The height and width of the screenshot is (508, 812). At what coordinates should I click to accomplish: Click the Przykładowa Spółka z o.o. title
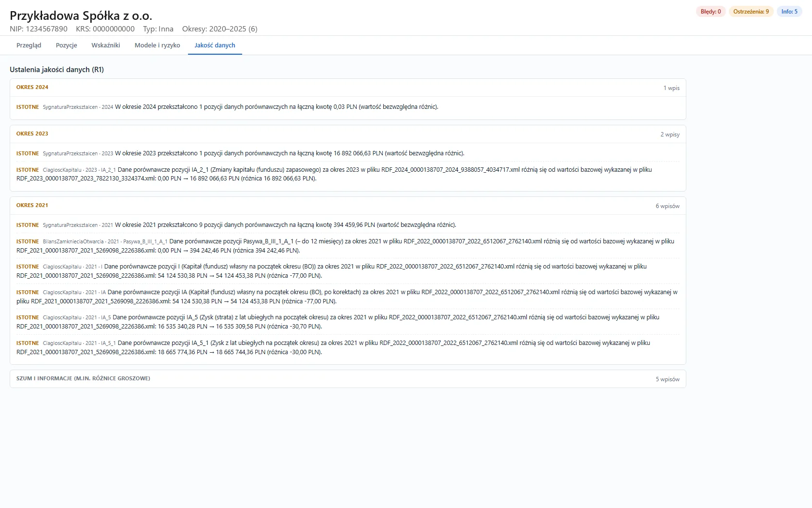[x=81, y=15]
